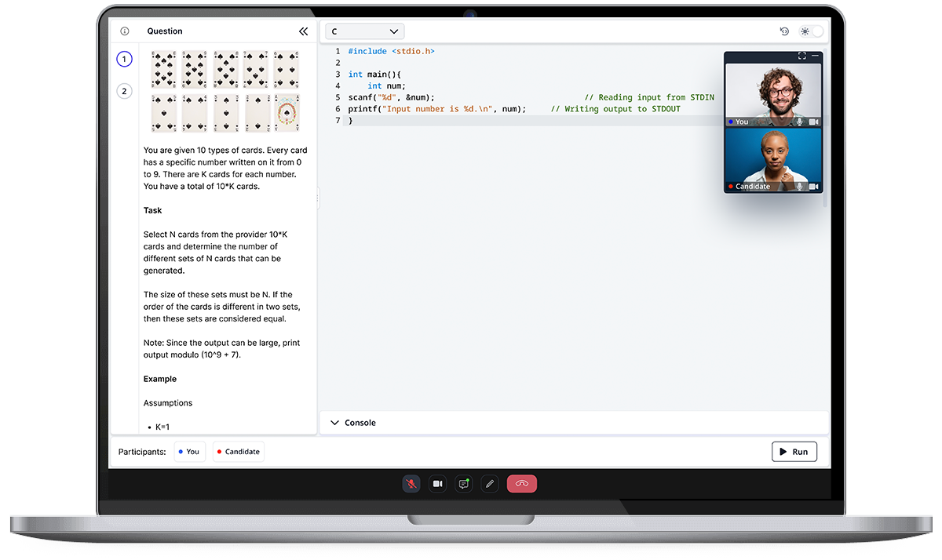Expand the candidate's video to fullscreen

(x=801, y=55)
